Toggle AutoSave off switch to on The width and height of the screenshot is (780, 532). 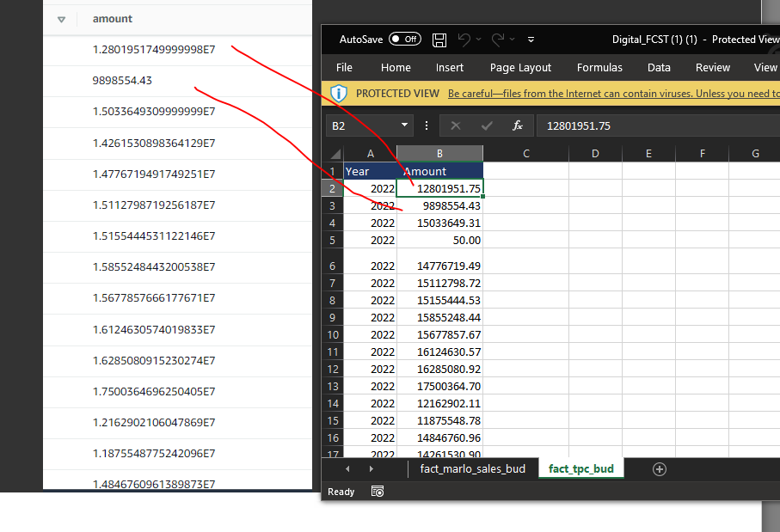coord(404,39)
